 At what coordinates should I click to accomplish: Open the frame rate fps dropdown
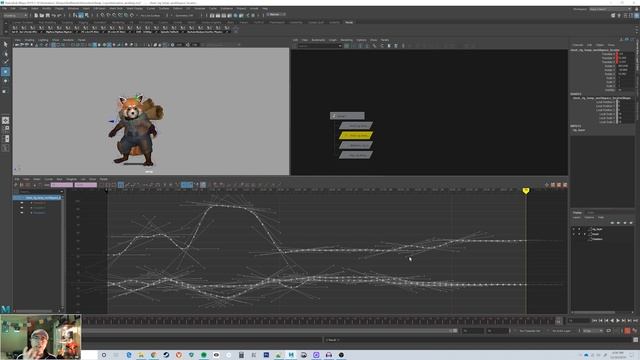click(x=593, y=331)
